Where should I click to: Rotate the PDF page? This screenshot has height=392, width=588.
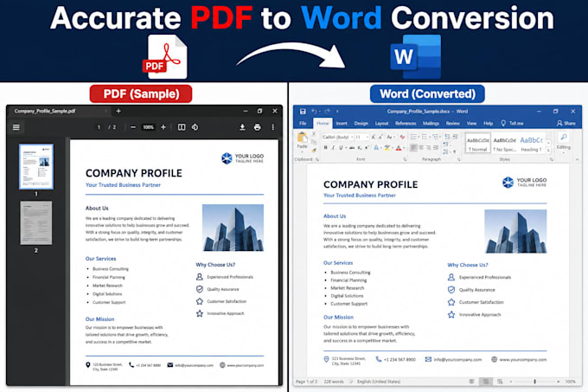pyautogui.click(x=195, y=127)
